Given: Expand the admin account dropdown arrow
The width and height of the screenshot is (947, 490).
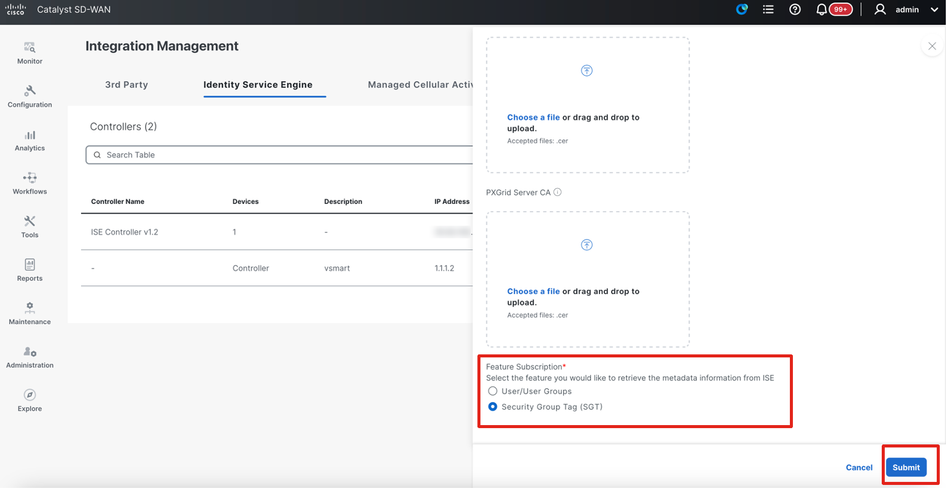Looking at the screenshot, I should click(934, 10).
